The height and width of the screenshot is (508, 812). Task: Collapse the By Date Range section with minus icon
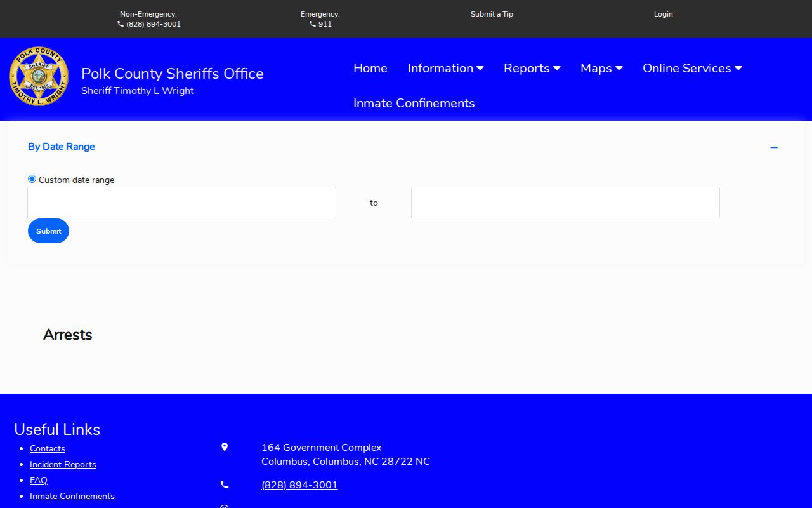click(774, 147)
